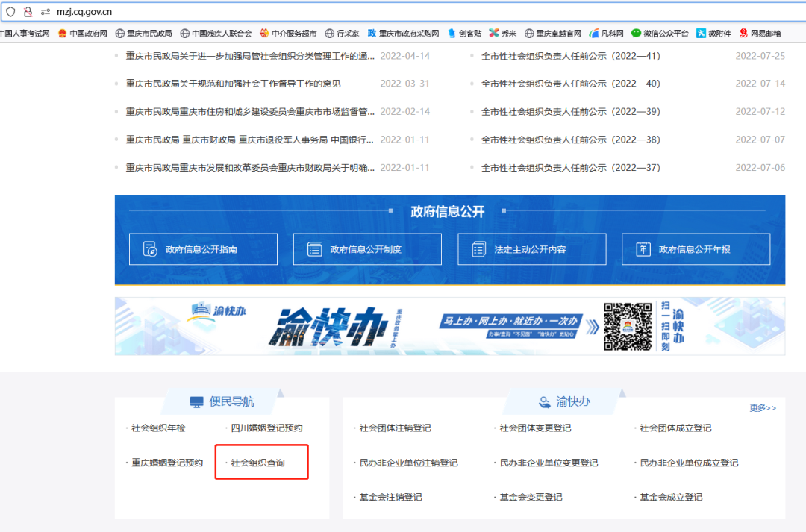
Task: Open 规范和加强社会工作督导工作的意见 notice
Action: [233, 84]
